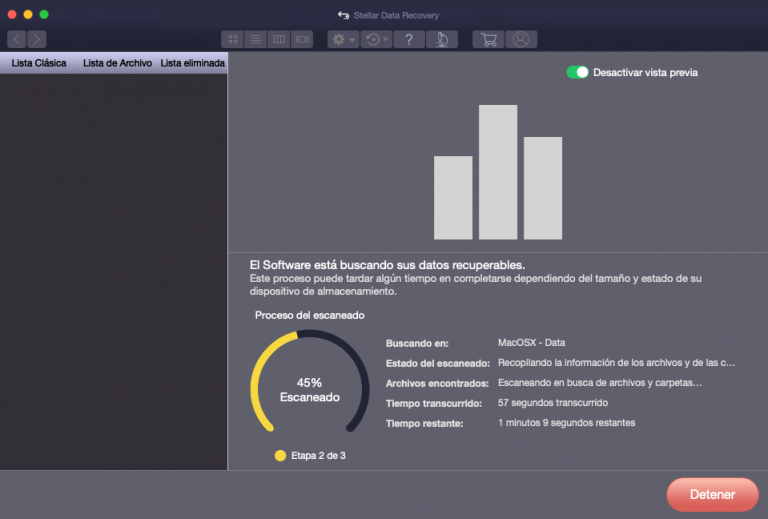
Task: Select the column view icon
Action: (x=279, y=39)
